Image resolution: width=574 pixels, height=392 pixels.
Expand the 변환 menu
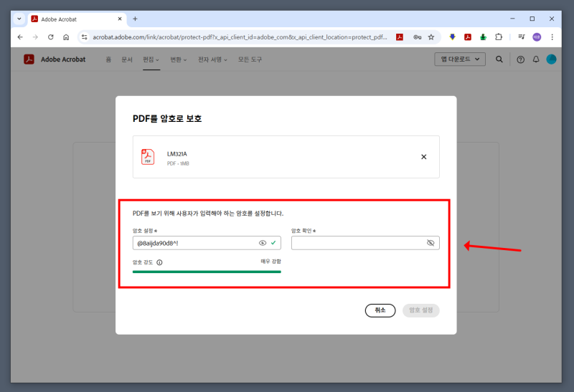(178, 59)
